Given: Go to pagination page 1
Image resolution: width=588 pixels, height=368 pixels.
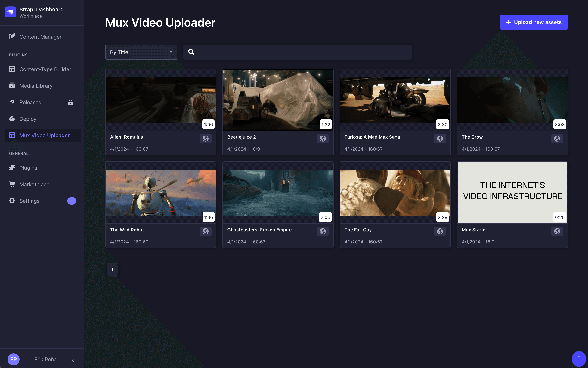Looking at the screenshot, I should click(x=112, y=270).
